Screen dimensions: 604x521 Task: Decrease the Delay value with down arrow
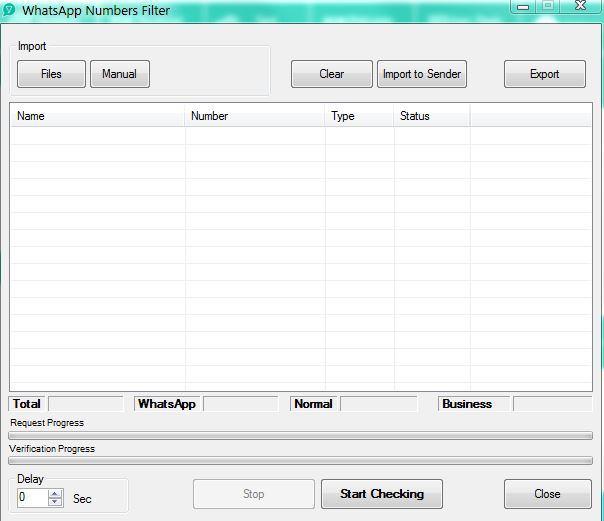pos(55,502)
